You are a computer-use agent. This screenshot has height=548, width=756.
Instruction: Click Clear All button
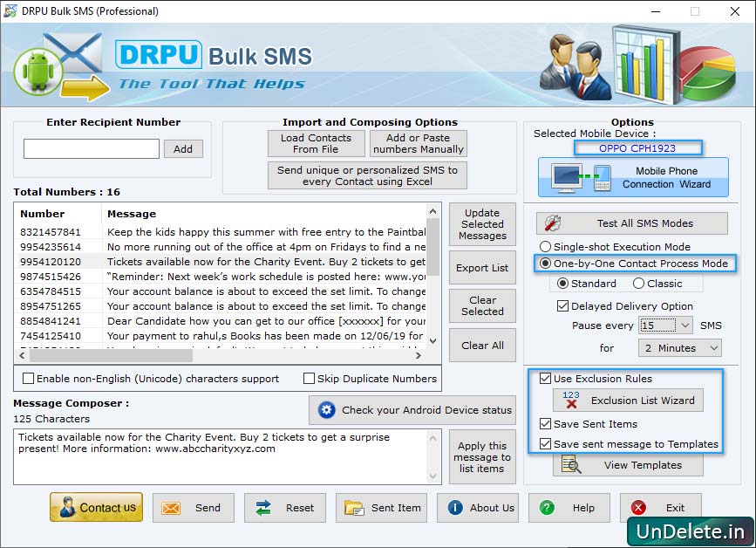pyautogui.click(x=482, y=346)
